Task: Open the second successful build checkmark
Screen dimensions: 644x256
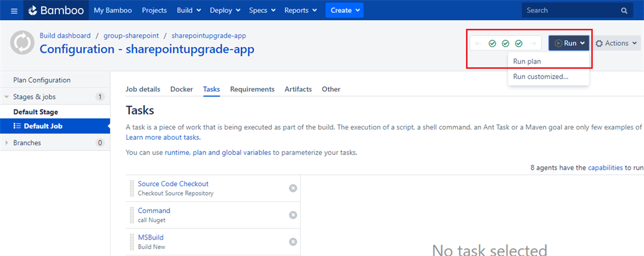Action: click(x=506, y=43)
